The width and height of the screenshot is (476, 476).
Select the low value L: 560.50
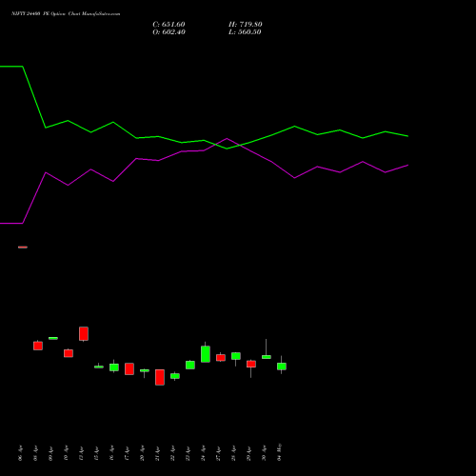coord(245,32)
